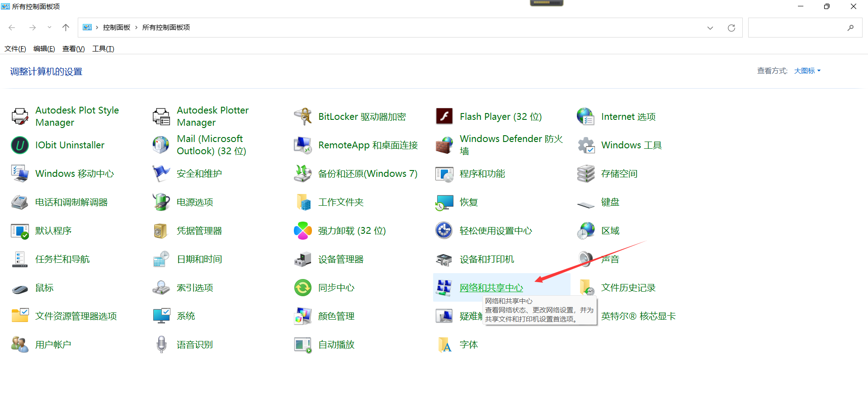868x407 pixels.
Task: Go back with the back arrow
Action: click(x=12, y=28)
